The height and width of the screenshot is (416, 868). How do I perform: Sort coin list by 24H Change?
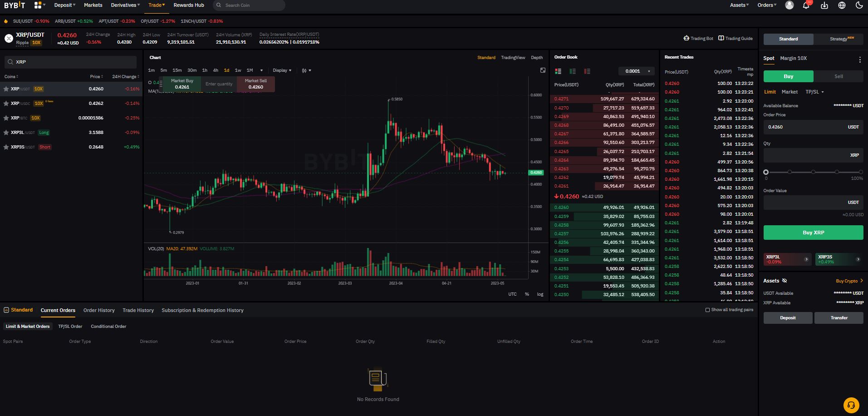[126, 77]
